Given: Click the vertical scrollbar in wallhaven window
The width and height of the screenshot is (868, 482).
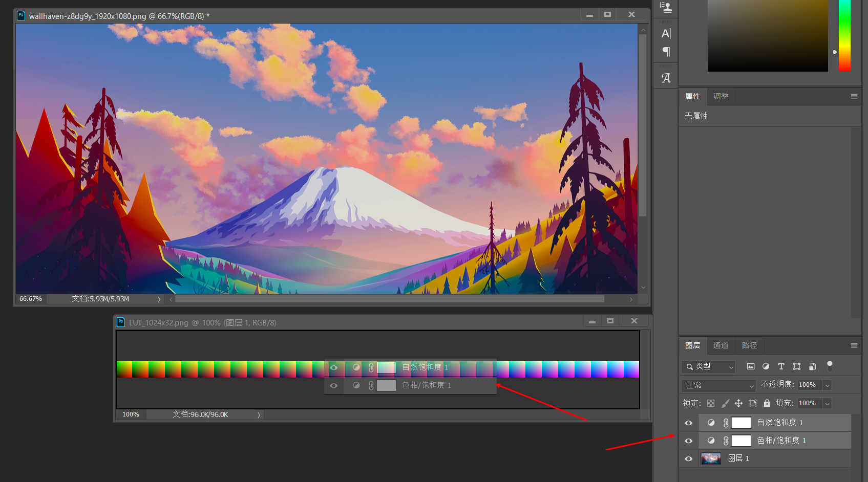Looking at the screenshot, I should tap(643, 125).
